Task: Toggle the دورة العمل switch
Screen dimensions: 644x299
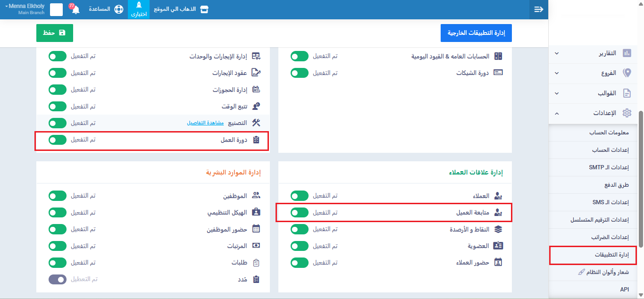Action: [58, 140]
